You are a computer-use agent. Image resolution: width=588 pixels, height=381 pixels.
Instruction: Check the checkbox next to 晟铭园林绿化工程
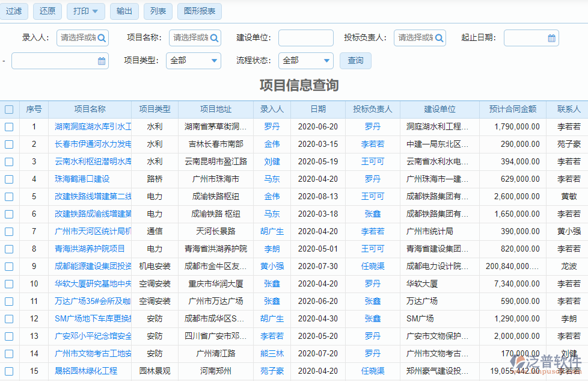pyautogui.click(x=8, y=372)
